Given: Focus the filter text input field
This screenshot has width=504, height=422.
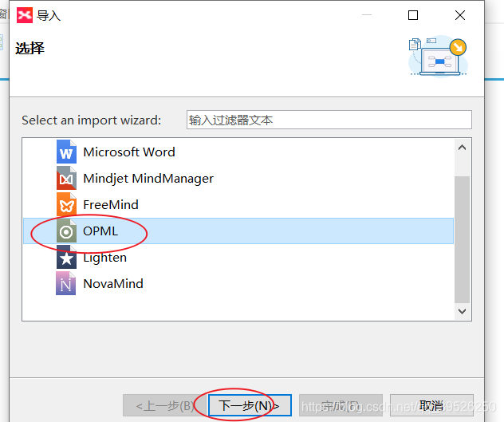Looking at the screenshot, I should pyautogui.click(x=329, y=120).
